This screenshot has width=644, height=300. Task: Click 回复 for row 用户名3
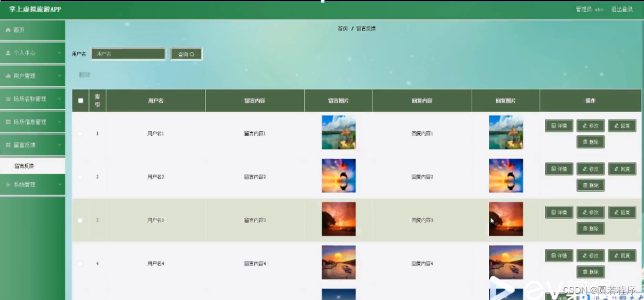pyautogui.click(x=622, y=212)
